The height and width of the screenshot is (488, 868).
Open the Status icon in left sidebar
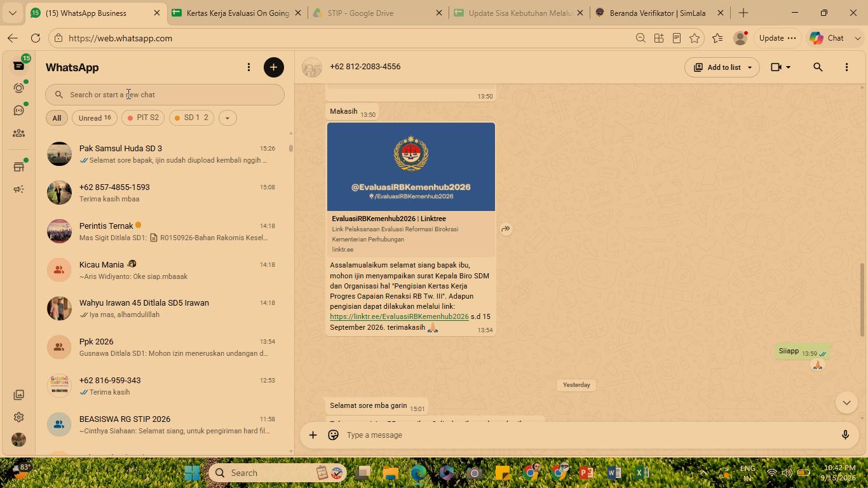(x=18, y=88)
